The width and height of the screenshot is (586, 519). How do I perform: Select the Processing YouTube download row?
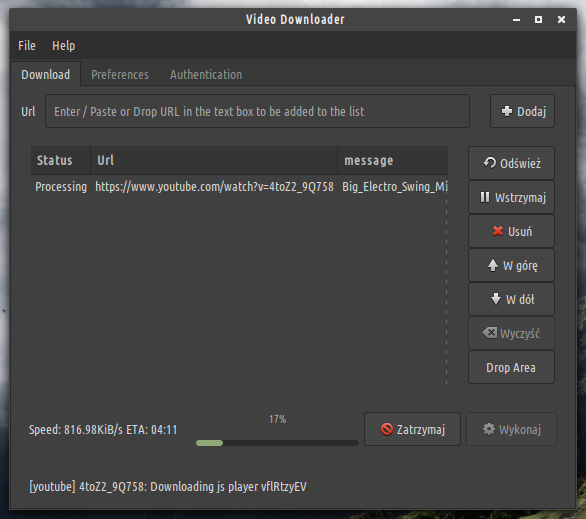239,186
